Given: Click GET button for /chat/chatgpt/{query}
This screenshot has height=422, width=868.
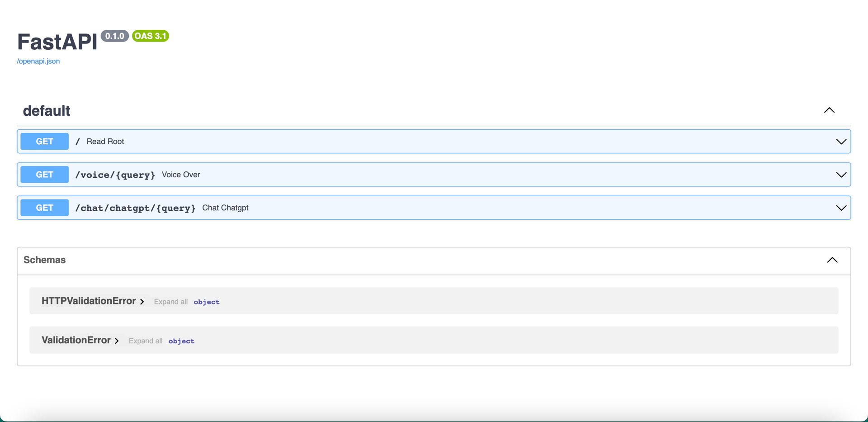Looking at the screenshot, I should [45, 208].
